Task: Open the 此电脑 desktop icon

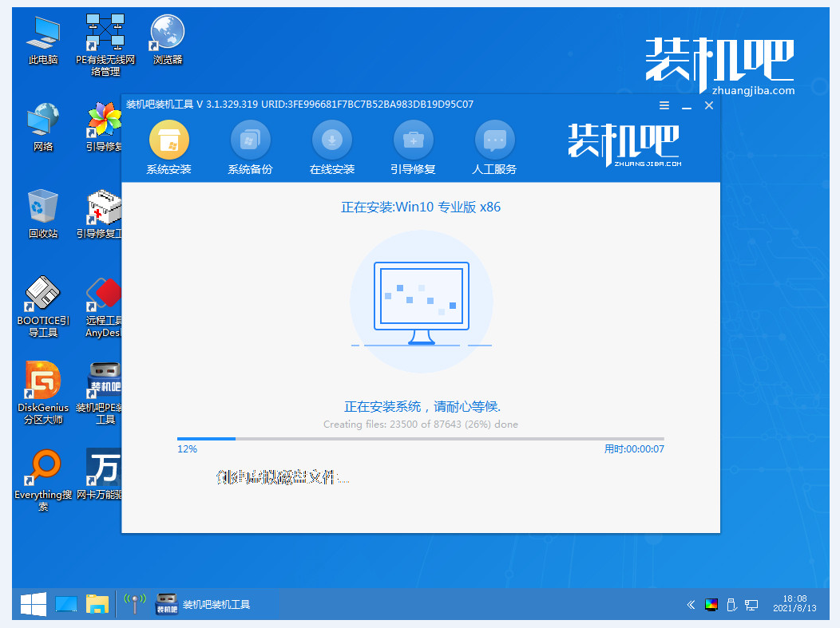Action: (x=43, y=34)
